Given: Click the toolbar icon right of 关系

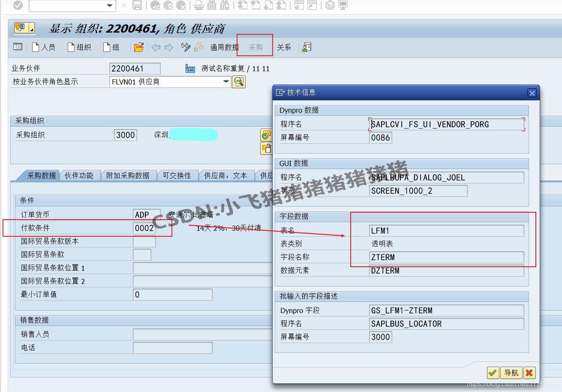Looking at the screenshot, I should click(x=307, y=47).
